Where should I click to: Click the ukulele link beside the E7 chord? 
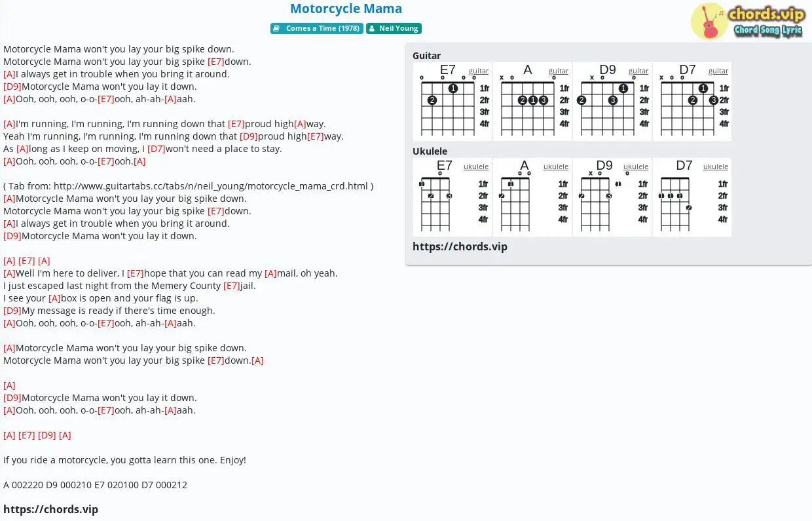pos(476,166)
